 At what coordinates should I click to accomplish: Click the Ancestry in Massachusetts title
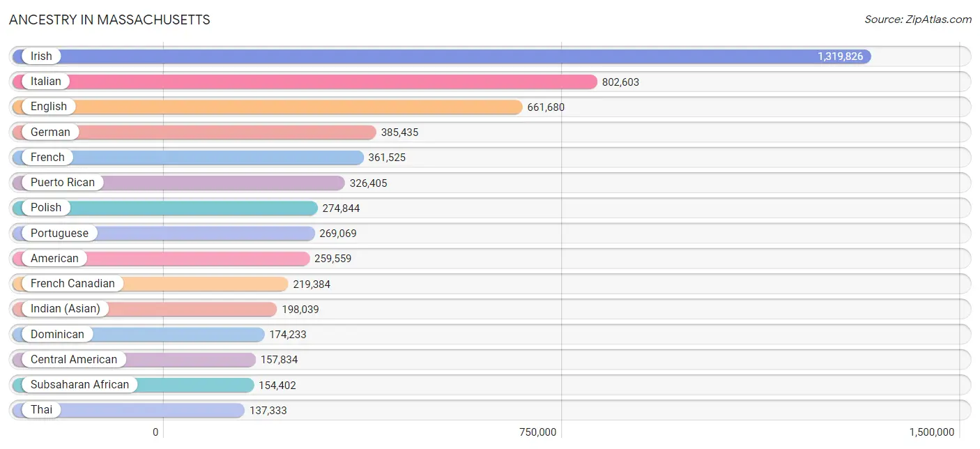109,20
